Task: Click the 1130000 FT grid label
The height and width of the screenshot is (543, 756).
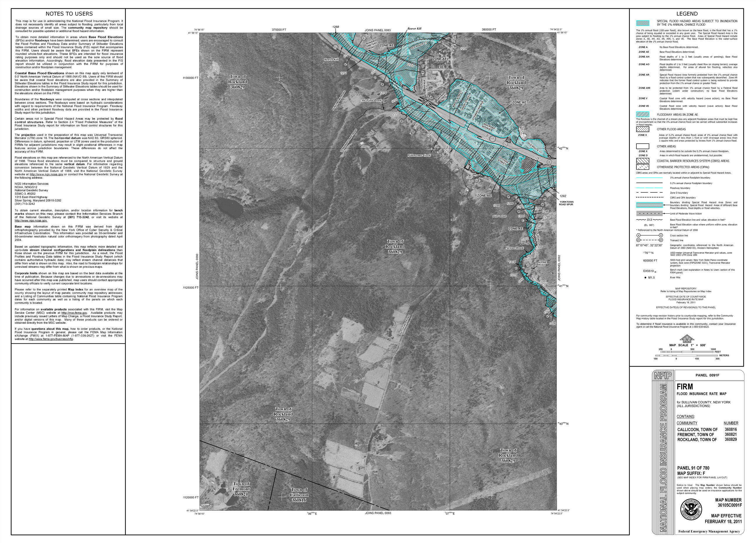Action: tap(190, 78)
